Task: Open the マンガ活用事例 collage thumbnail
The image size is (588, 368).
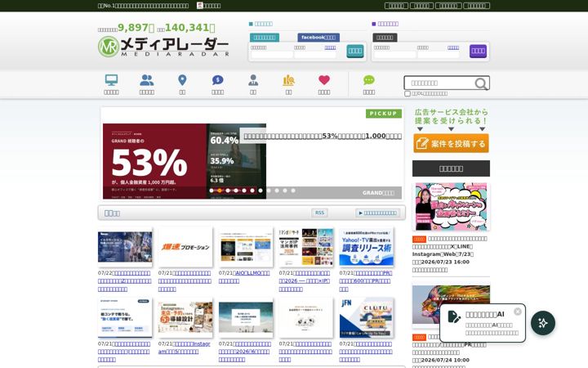Action: point(306,247)
